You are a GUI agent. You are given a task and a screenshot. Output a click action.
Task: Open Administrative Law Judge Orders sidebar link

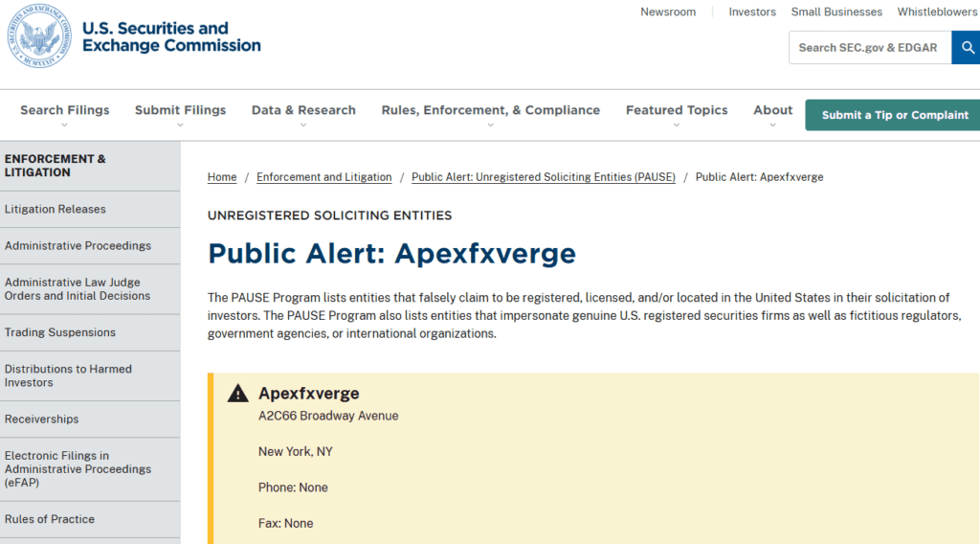[x=78, y=289]
